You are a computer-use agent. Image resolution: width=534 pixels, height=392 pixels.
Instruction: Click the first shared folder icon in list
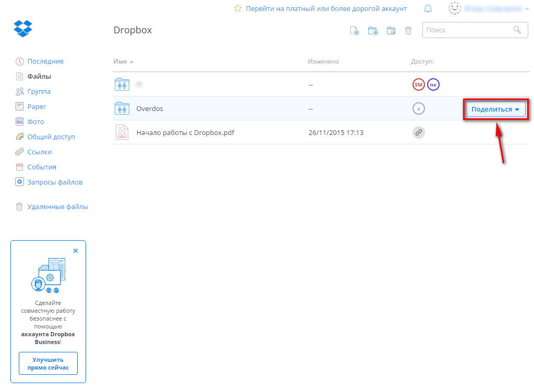coord(122,84)
